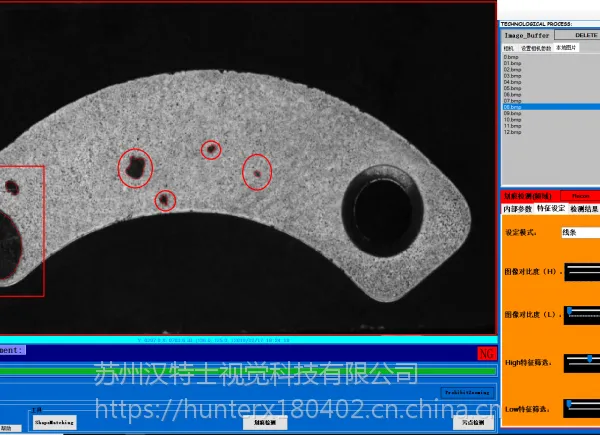Click the 亮点检测 button at bottom right
The width and height of the screenshot is (600, 435).
pyautogui.click(x=473, y=422)
